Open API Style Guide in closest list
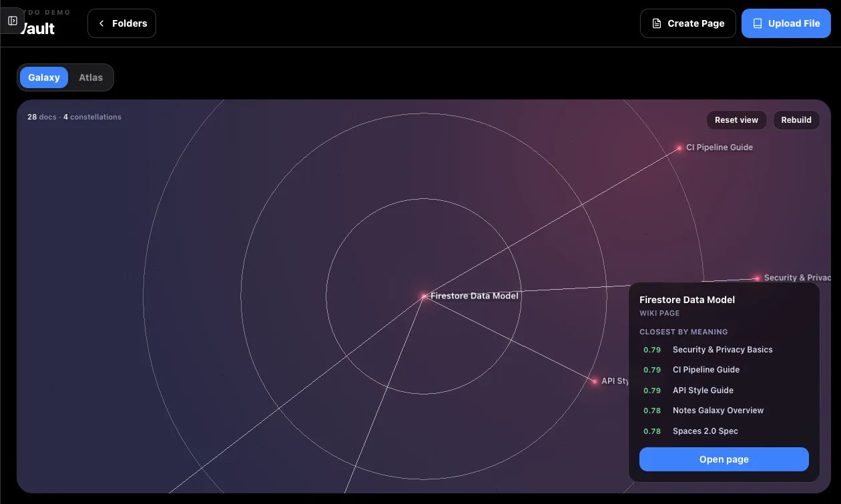This screenshot has width=841, height=504. (724, 391)
